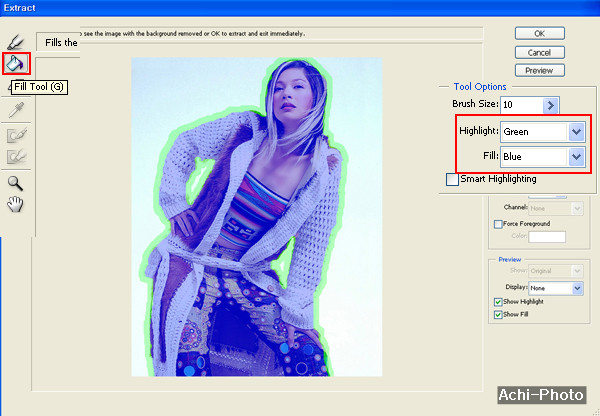
Task: Select the Edge Highlighter tool
Action: tap(15, 41)
